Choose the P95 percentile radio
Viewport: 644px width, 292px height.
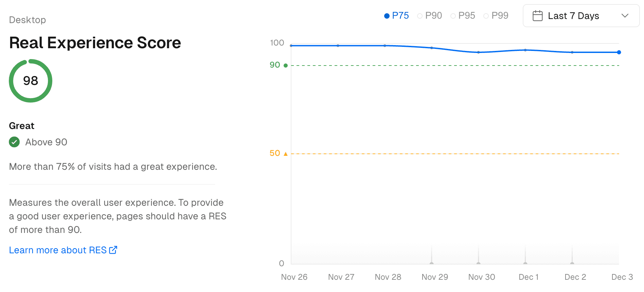[463, 16]
